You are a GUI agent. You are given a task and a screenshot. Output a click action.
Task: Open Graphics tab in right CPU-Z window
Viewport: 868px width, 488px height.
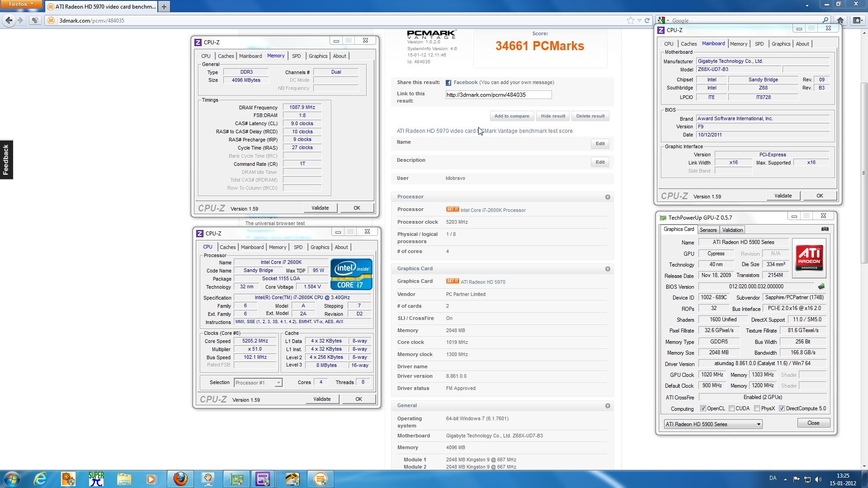(781, 44)
